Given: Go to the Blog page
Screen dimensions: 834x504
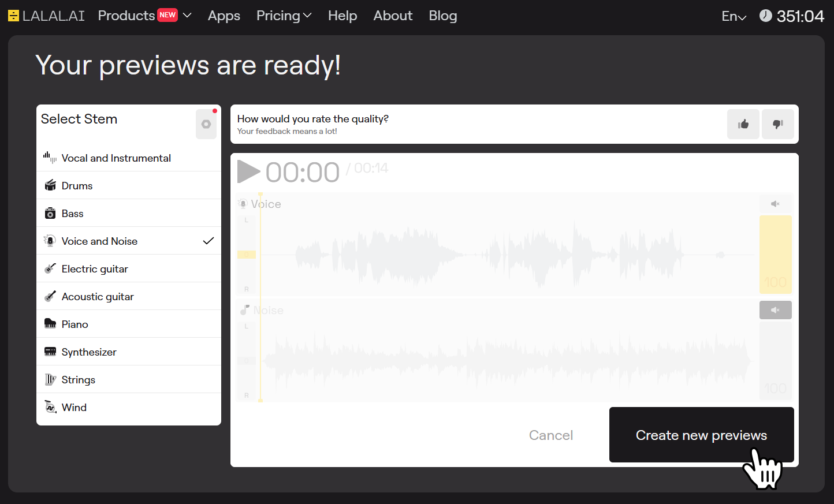Looking at the screenshot, I should click(442, 16).
